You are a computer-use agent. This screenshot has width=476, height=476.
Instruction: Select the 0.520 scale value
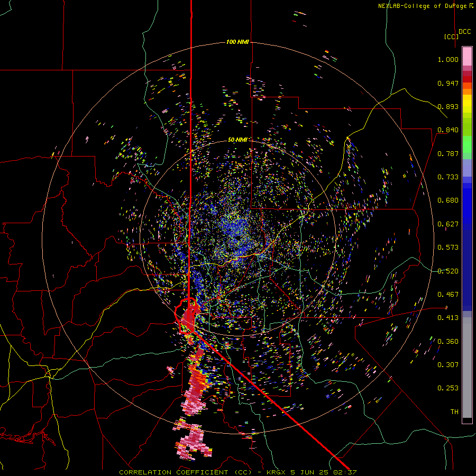click(448, 271)
